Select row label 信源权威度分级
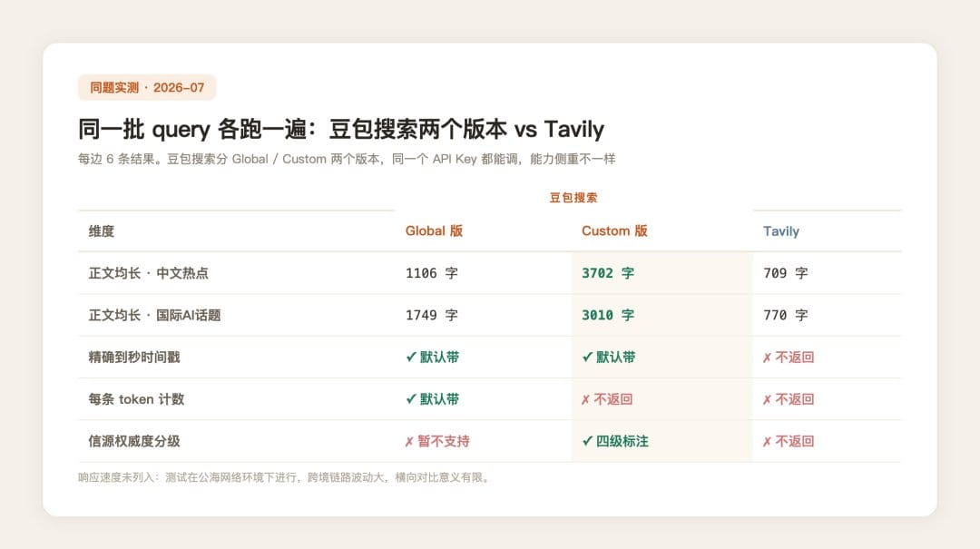 [x=133, y=441]
